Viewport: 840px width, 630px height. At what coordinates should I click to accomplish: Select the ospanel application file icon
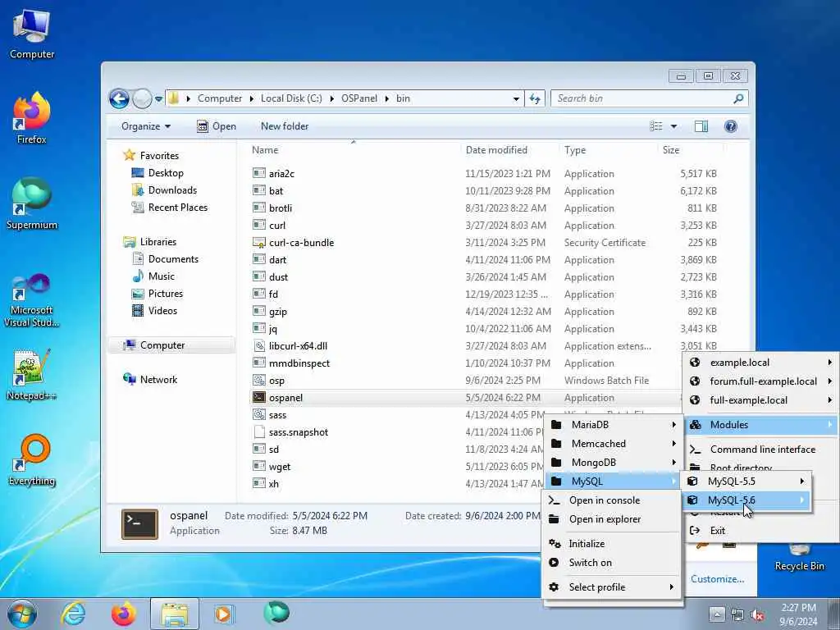[259, 398]
